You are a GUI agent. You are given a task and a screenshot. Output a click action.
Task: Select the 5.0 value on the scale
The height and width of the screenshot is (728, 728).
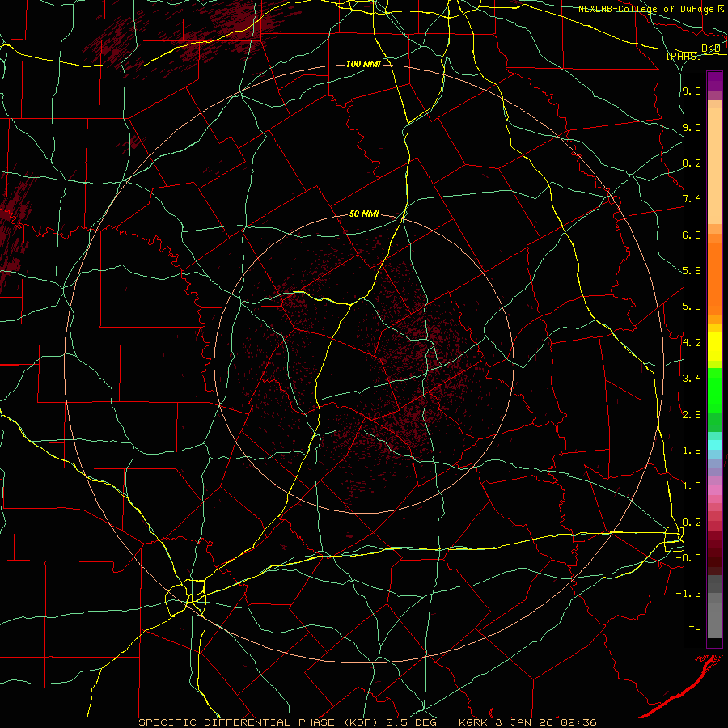(692, 307)
